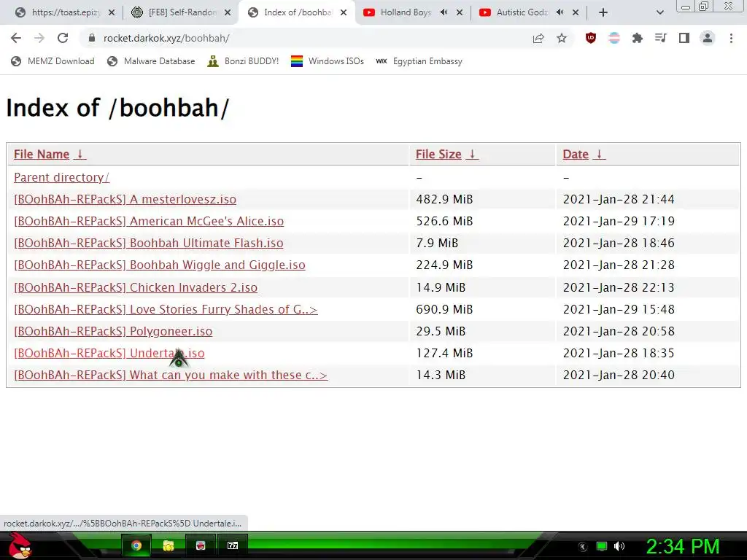Screen dimensions: 747x560
Task: Click the green monitor network tray icon
Action: tap(602, 546)
